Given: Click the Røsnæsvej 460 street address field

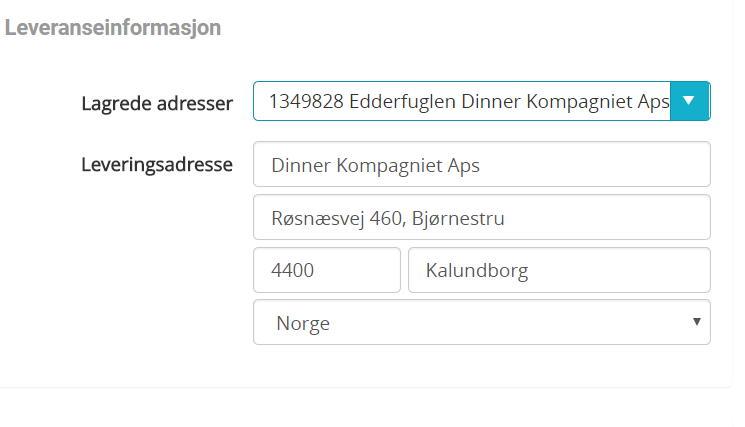Looking at the screenshot, I should [x=481, y=217].
